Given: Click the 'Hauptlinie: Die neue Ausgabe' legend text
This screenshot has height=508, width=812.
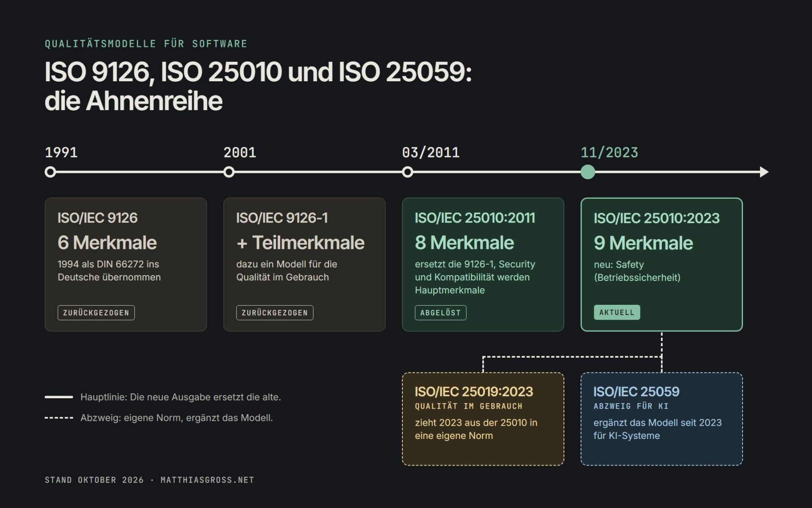Looking at the screenshot, I should coord(180,397).
